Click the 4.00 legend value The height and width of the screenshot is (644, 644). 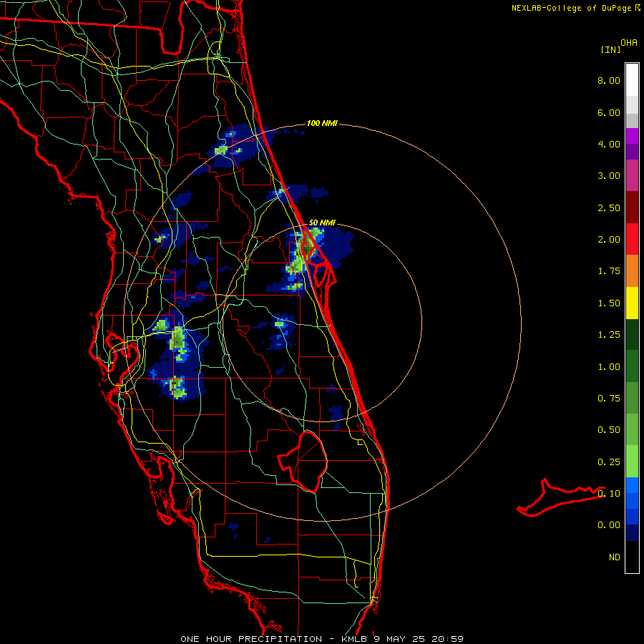[609, 144]
